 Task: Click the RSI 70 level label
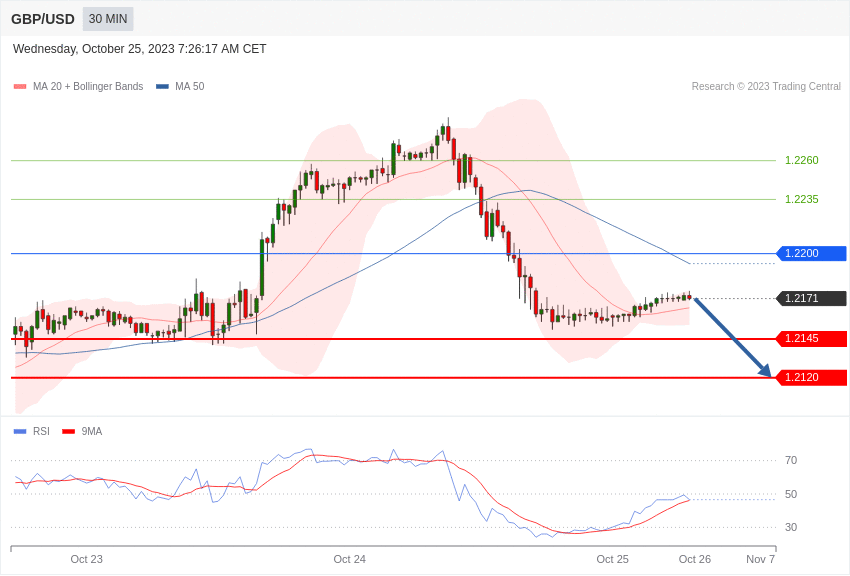791,461
